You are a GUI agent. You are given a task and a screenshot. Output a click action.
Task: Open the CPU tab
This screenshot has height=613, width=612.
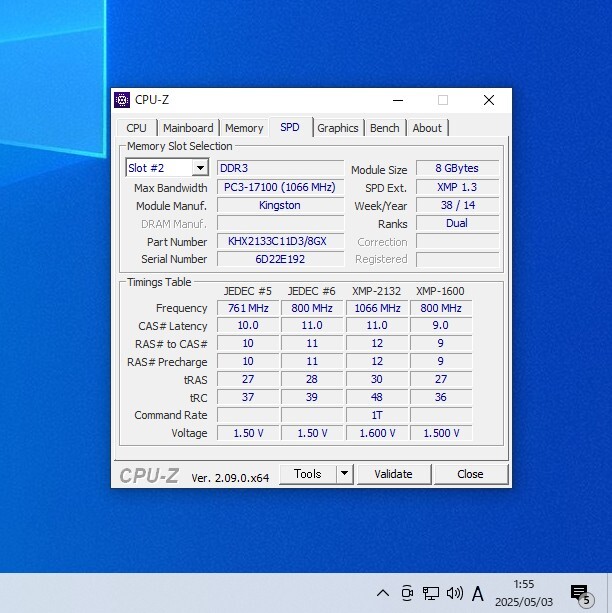click(x=136, y=128)
